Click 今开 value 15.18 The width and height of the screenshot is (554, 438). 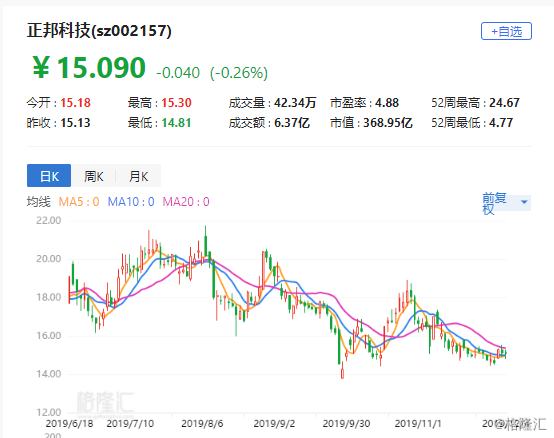[76, 103]
